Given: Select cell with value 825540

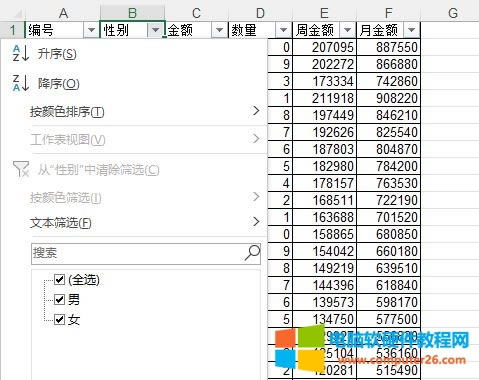Looking at the screenshot, I should (x=388, y=132).
